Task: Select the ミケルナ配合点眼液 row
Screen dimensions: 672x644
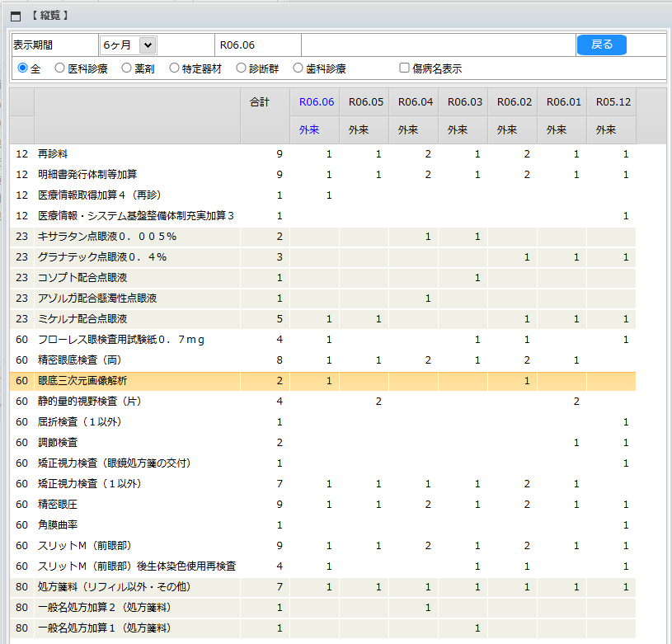Action: pos(322,319)
